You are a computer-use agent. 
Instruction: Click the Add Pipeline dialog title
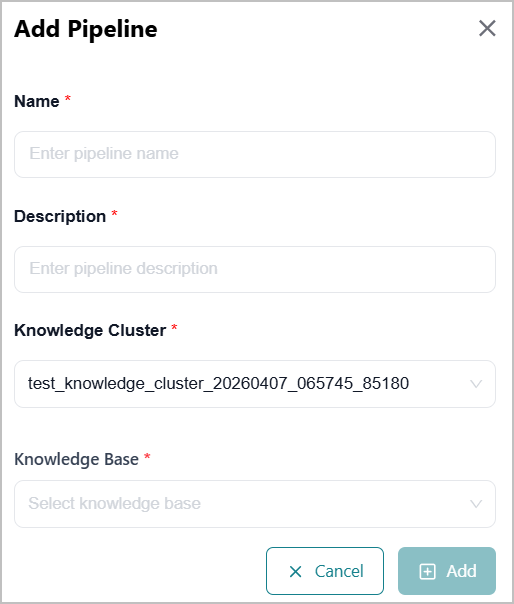click(86, 29)
